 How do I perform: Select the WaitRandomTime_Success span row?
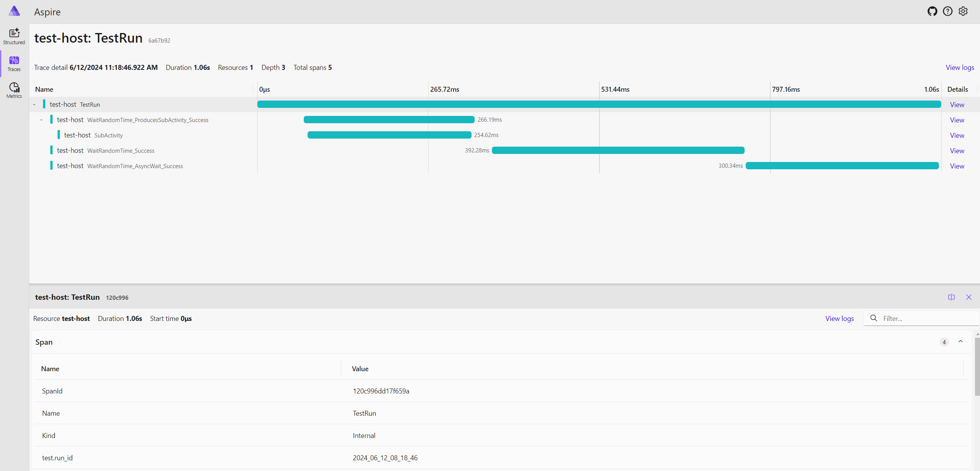504,150
